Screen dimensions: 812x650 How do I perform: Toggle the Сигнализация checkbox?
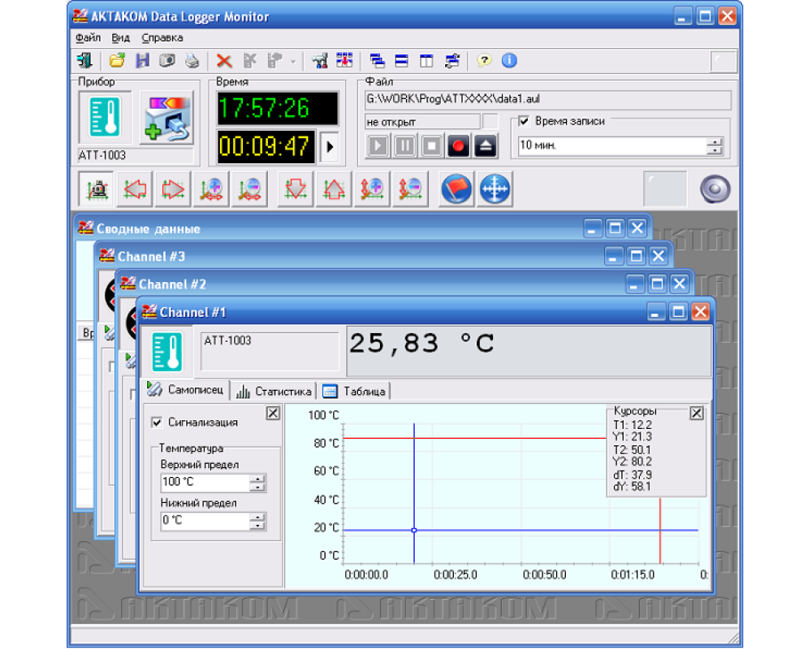(158, 422)
